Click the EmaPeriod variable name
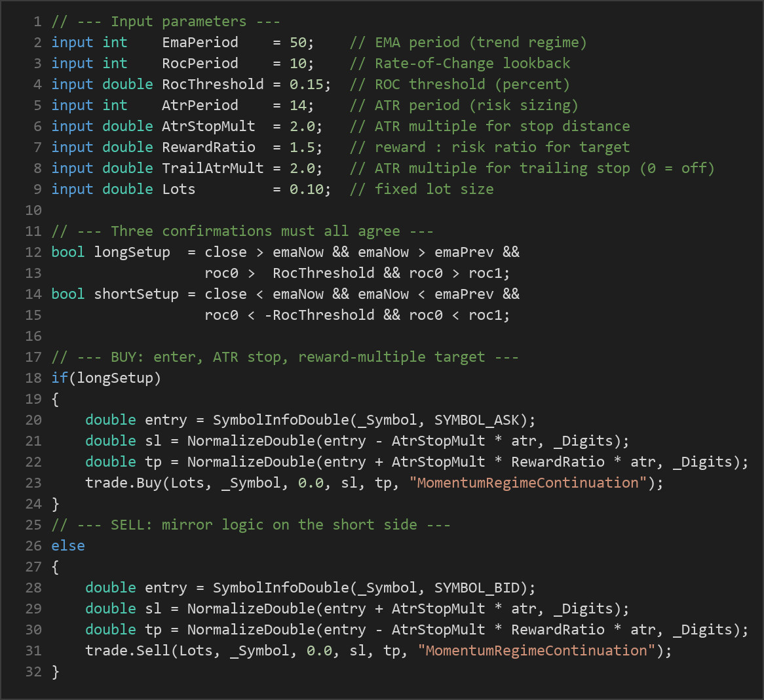The height and width of the screenshot is (700, 764). coord(200,43)
